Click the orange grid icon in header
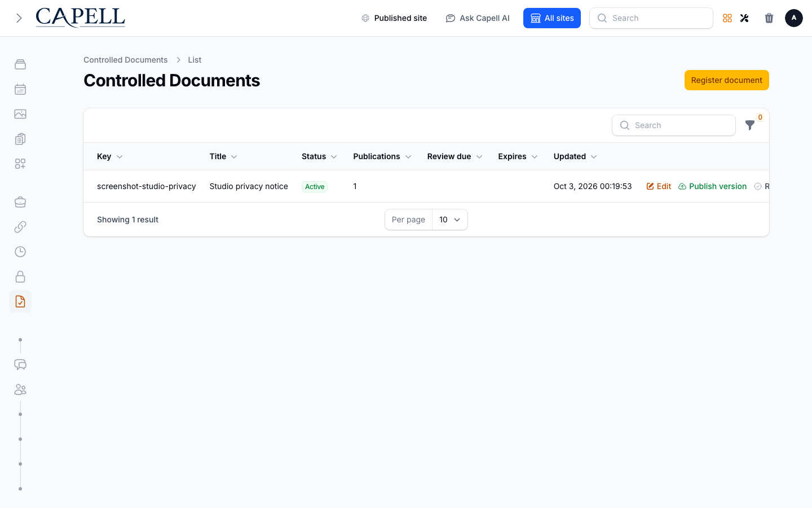 pyautogui.click(x=727, y=18)
